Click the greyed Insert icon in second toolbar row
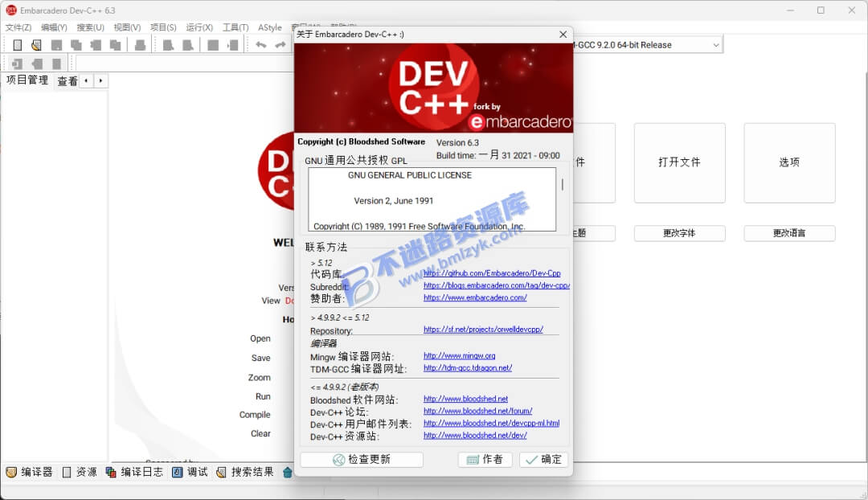The width and height of the screenshot is (868, 500). (17, 64)
